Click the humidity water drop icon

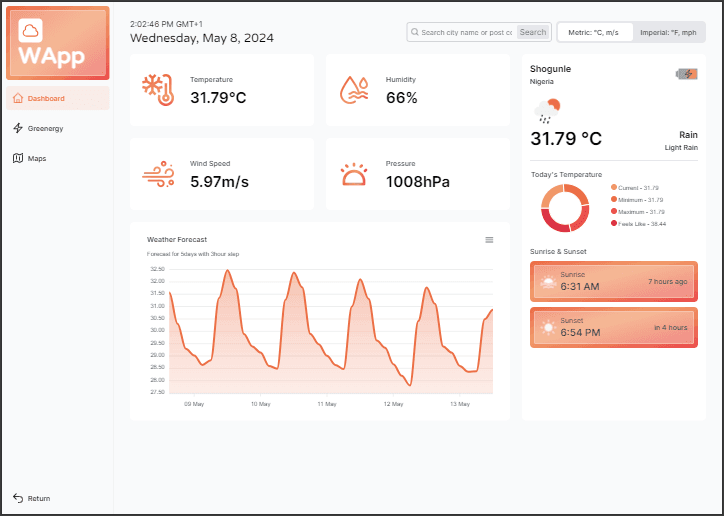click(354, 89)
